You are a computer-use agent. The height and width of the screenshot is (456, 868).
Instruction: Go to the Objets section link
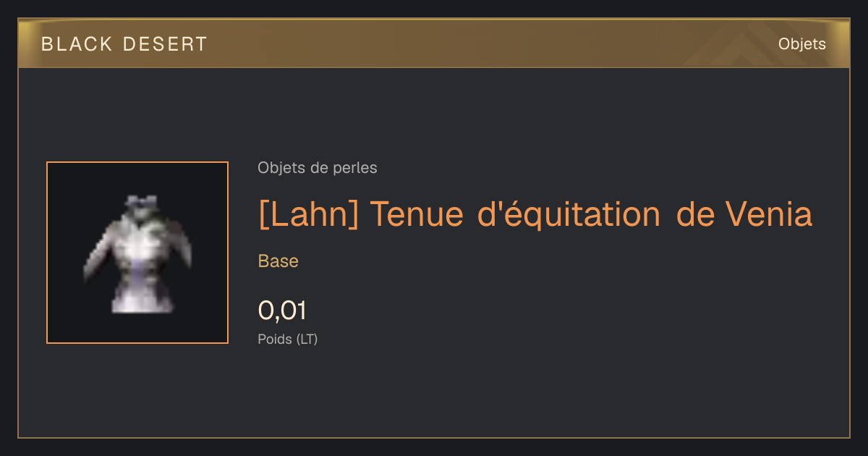801,44
